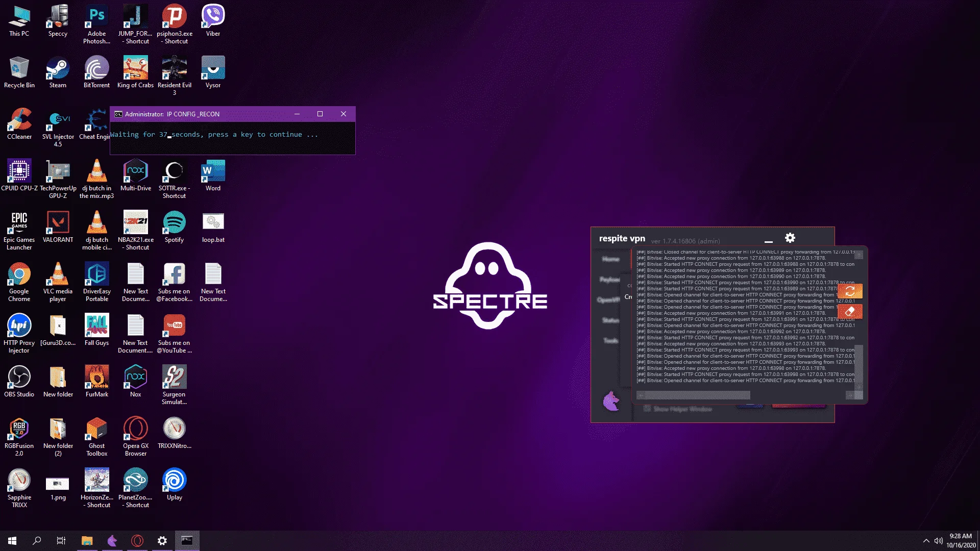Select the loop.bat file icon
Image resolution: width=980 pixels, height=551 pixels.
click(213, 228)
